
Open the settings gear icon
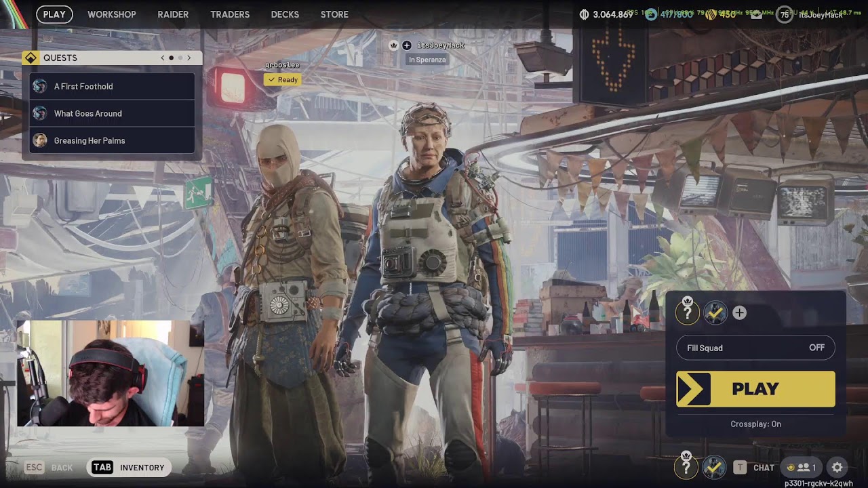tap(837, 468)
